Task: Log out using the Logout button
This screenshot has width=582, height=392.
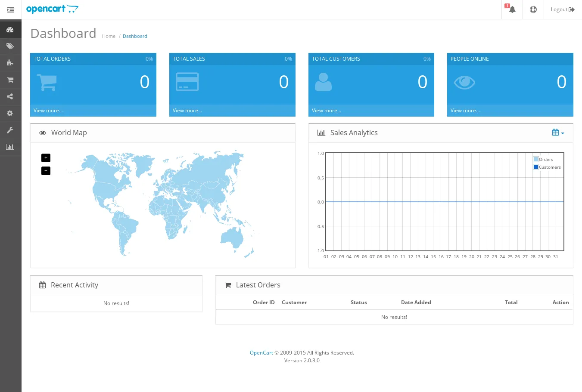Action: pyautogui.click(x=562, y=9)
